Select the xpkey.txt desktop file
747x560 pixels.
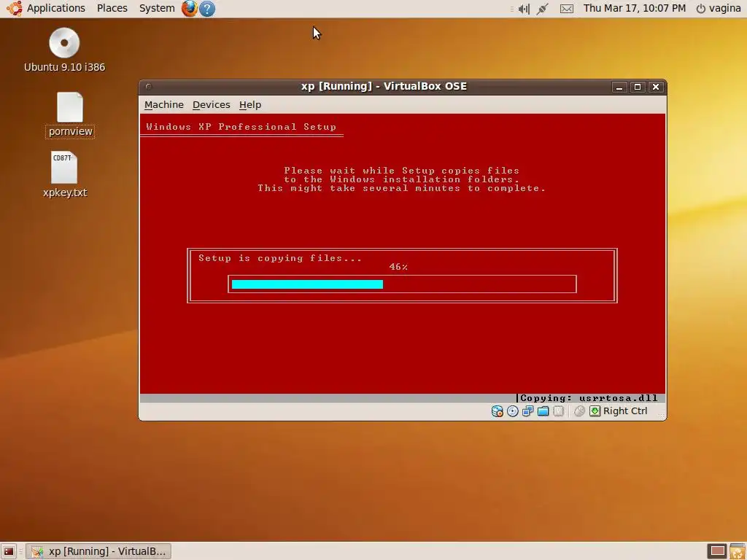coord(65,174)
